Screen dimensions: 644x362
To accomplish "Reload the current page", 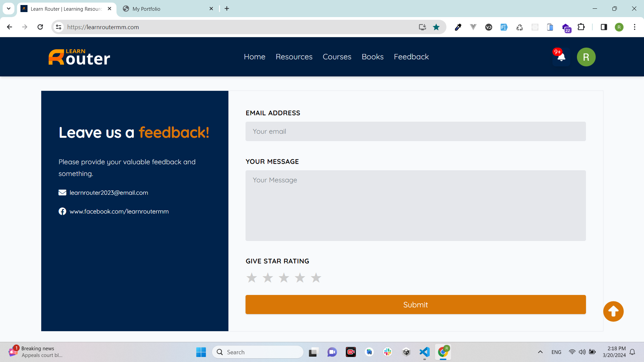I will point(40,27).
